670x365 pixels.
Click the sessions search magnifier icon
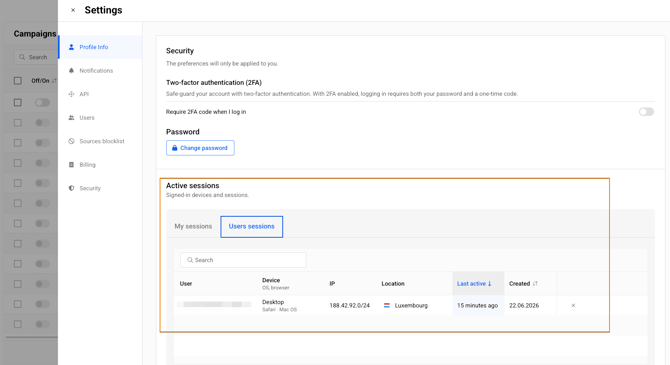tap(190, 260)
